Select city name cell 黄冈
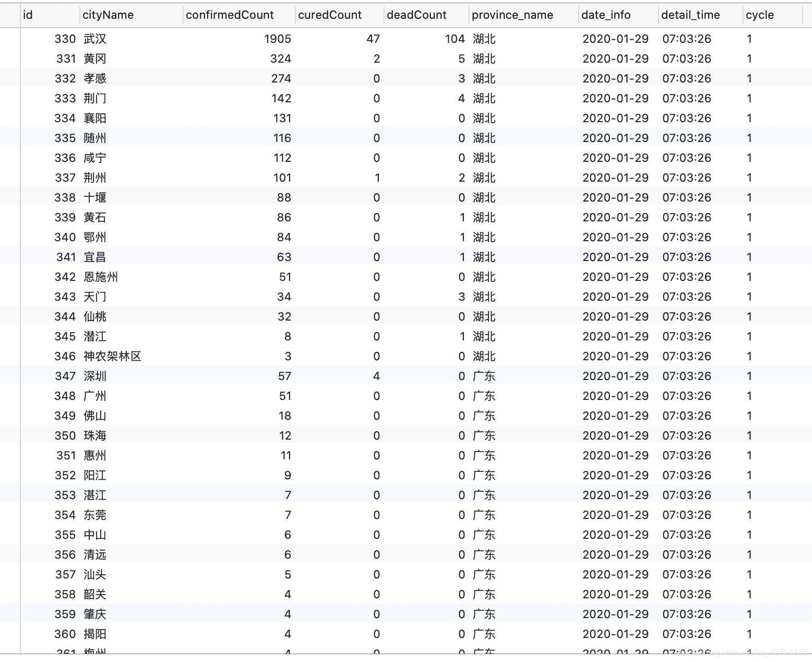Image resolution: width=812 pixels, height=662 pixels. coord(95,58)
